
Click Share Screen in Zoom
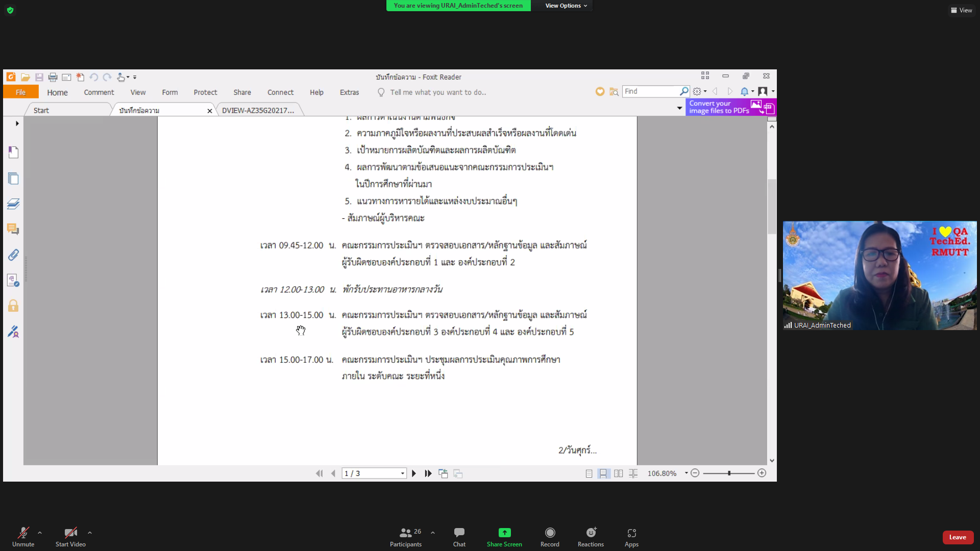[504, 537]
